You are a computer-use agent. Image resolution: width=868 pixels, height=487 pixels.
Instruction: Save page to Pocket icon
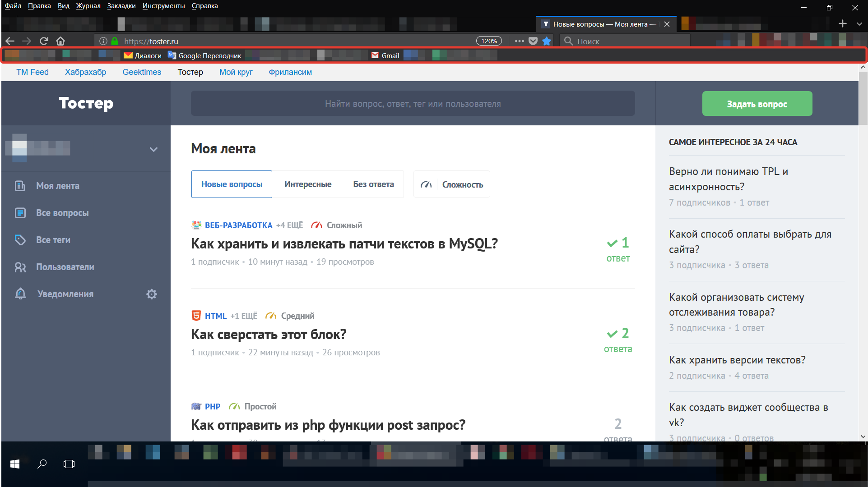(533, 41)
